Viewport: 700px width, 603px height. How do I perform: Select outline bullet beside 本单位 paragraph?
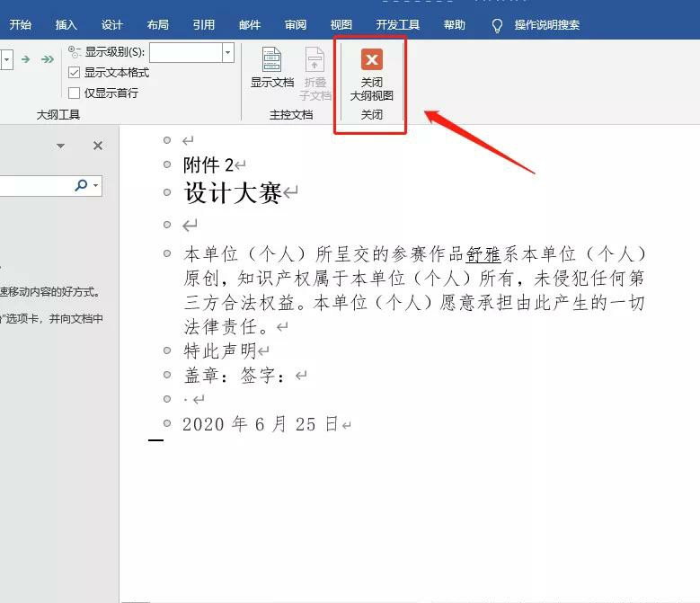tap(167, 253)
